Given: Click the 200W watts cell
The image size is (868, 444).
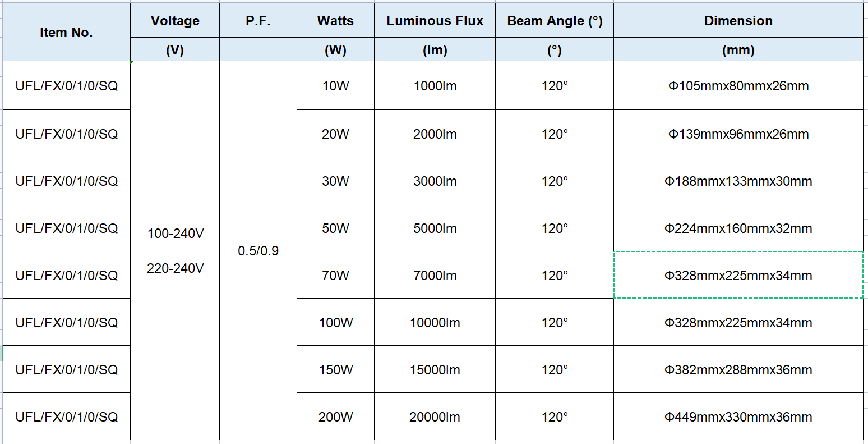Looking at the screenshot, I should (x=335, y=416).
